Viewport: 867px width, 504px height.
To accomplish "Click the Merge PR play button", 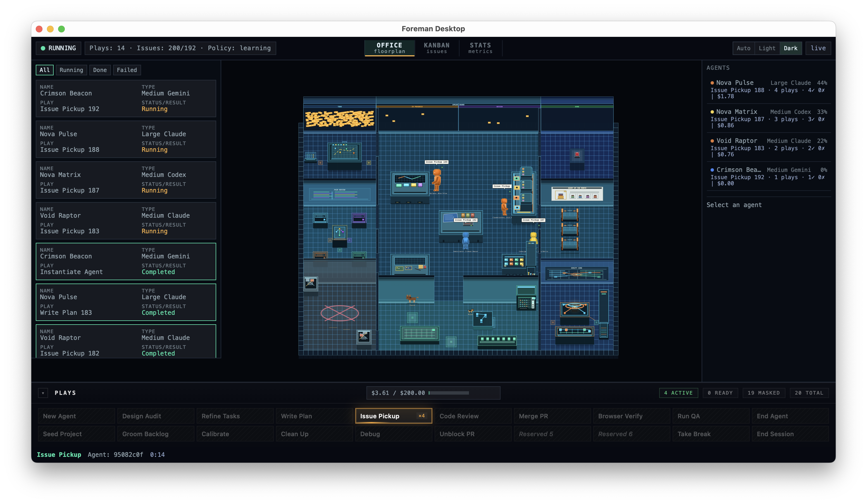I will (552, 416).
